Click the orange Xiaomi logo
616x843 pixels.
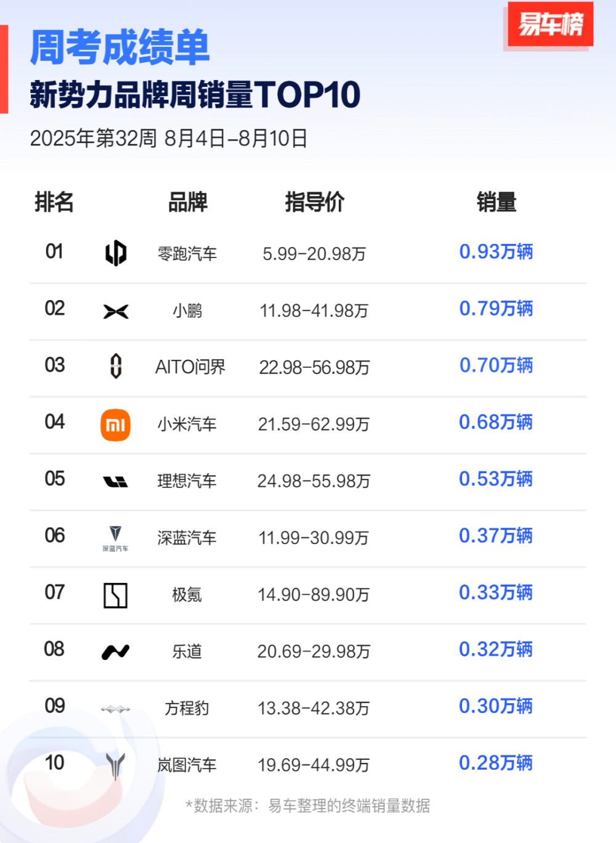point(116,425)
